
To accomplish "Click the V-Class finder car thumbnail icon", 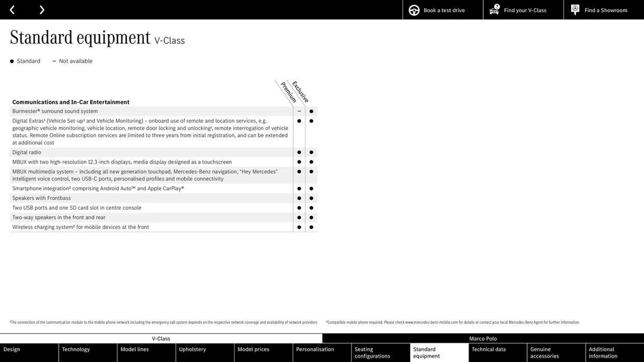I will pos(494,10).
